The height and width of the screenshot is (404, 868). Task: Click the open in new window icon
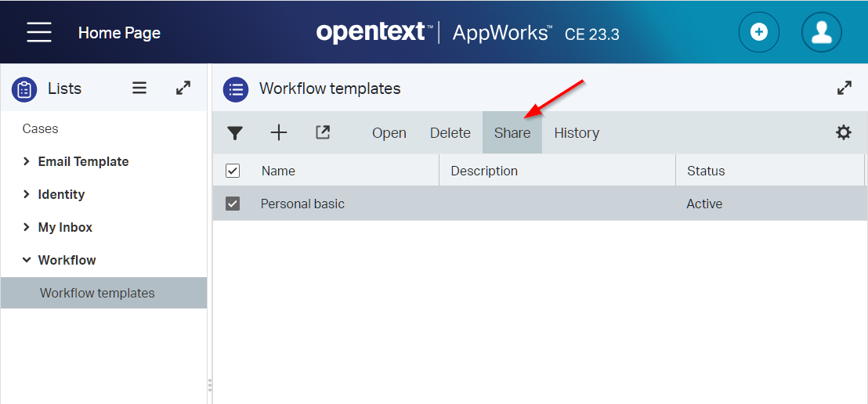click(323, 132)
